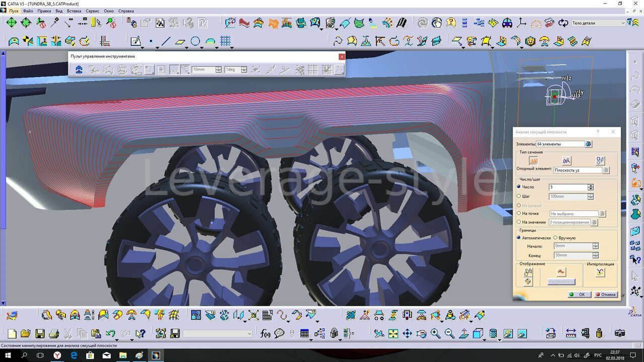
Task: Click the Formula f(x) icon
Action: [265, 333]
